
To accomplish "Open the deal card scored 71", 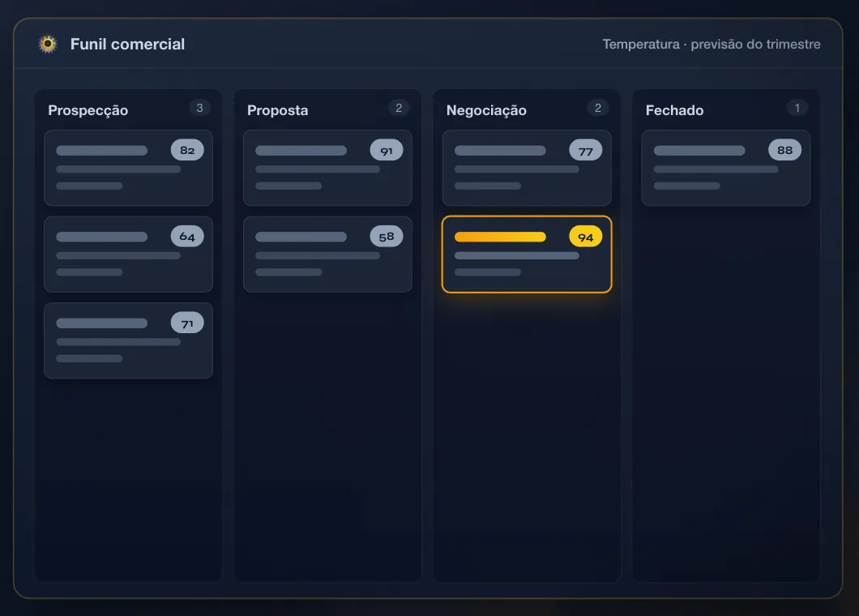I will tap(128, 340).
